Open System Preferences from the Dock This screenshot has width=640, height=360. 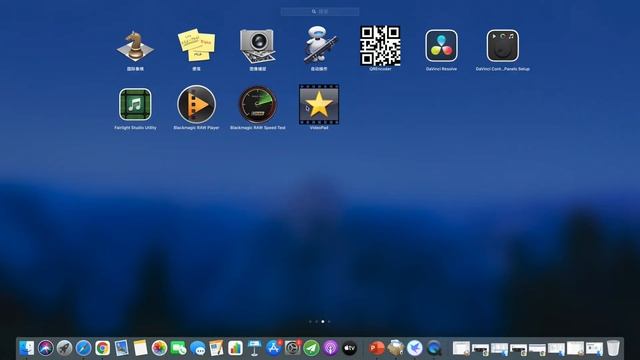292,348
